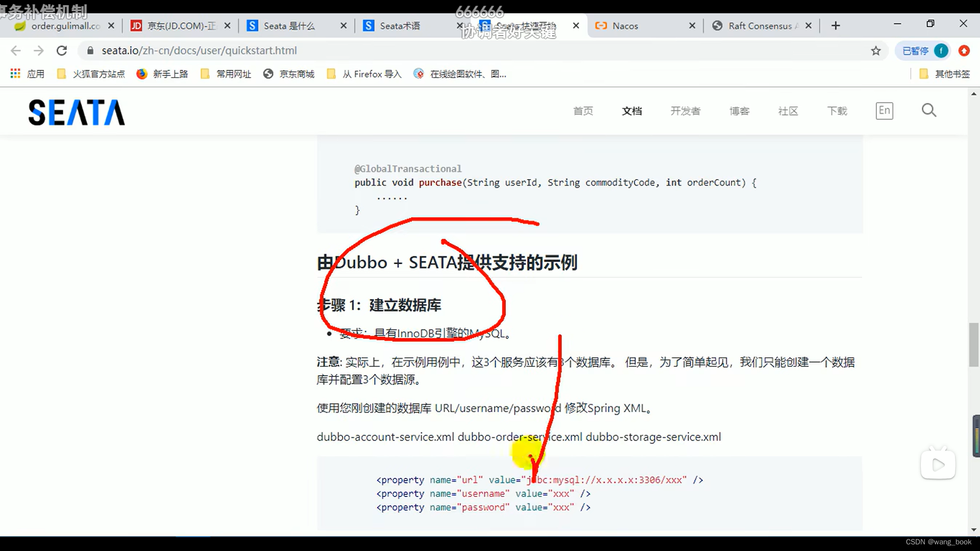
Task: Click the public void purchase code line
Action: 555,183
